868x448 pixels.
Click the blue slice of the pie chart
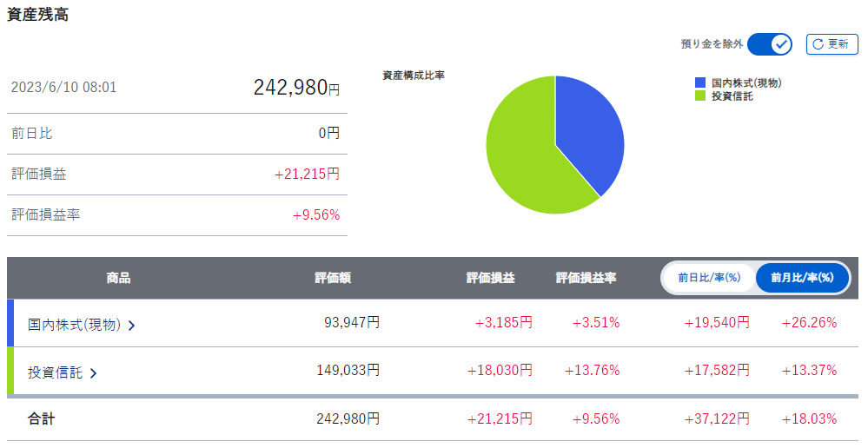591,130
